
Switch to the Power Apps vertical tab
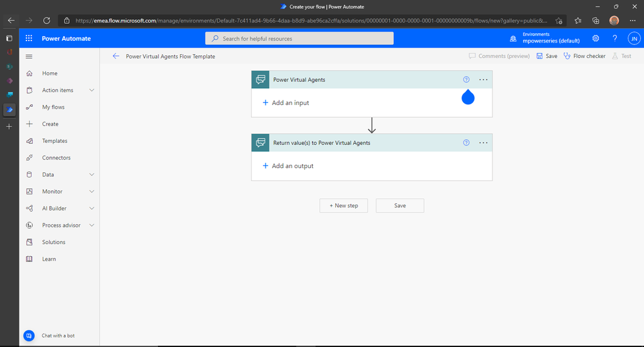click(10, 81)
